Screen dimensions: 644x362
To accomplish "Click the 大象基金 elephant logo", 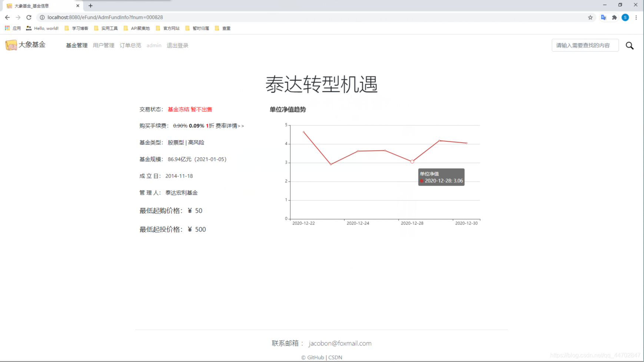I will pyautogui.click(x=11, y=45).
